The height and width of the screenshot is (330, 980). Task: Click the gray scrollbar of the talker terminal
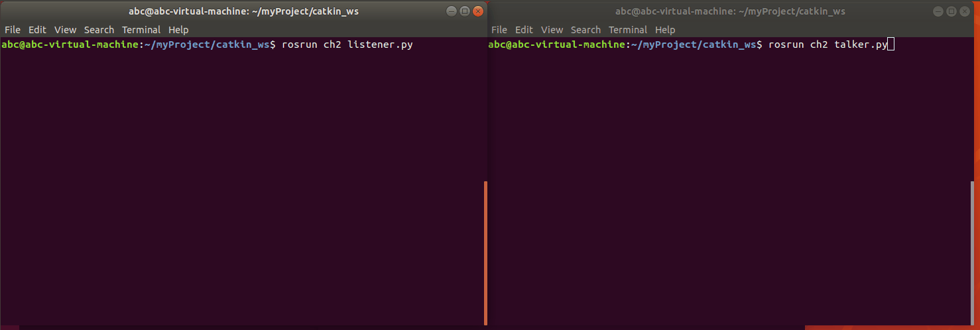[x=972, y=253]
